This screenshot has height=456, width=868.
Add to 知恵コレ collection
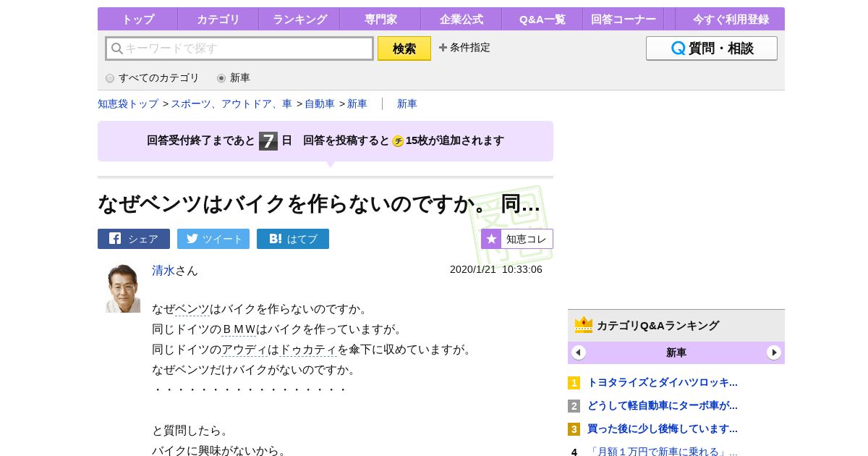point(517,239)
